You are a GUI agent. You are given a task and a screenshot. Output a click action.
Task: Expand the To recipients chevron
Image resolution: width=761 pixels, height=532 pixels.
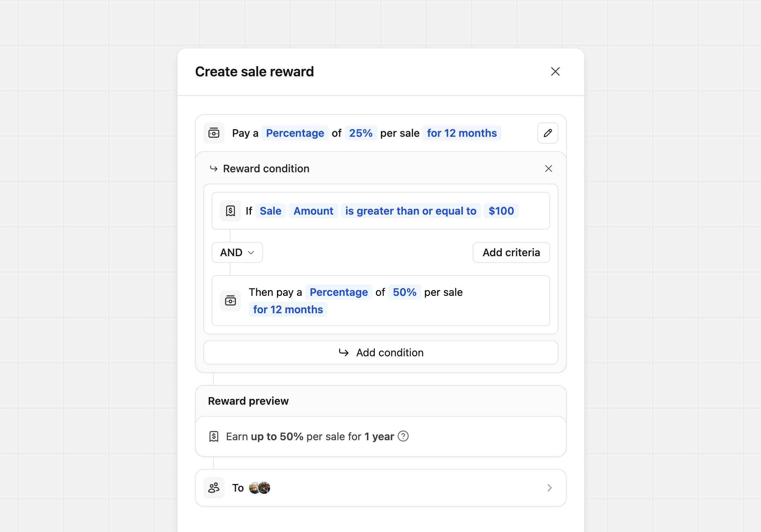[549, 488]
